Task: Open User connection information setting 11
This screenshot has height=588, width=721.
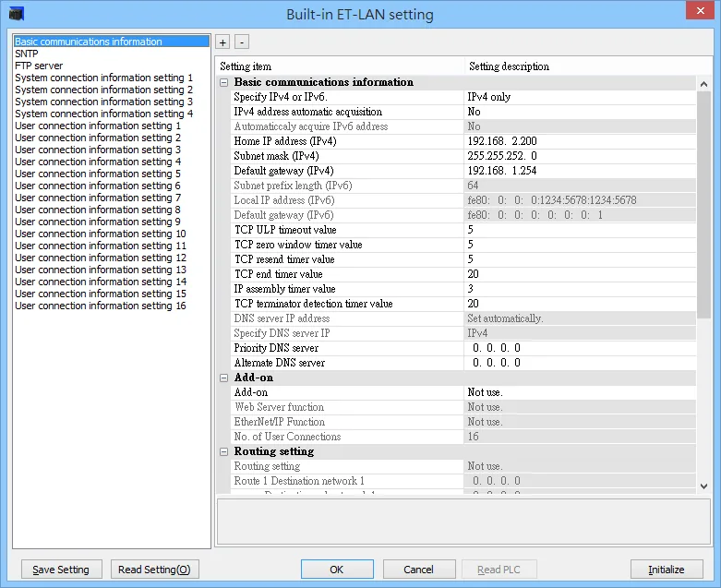Action: point(101,246)
